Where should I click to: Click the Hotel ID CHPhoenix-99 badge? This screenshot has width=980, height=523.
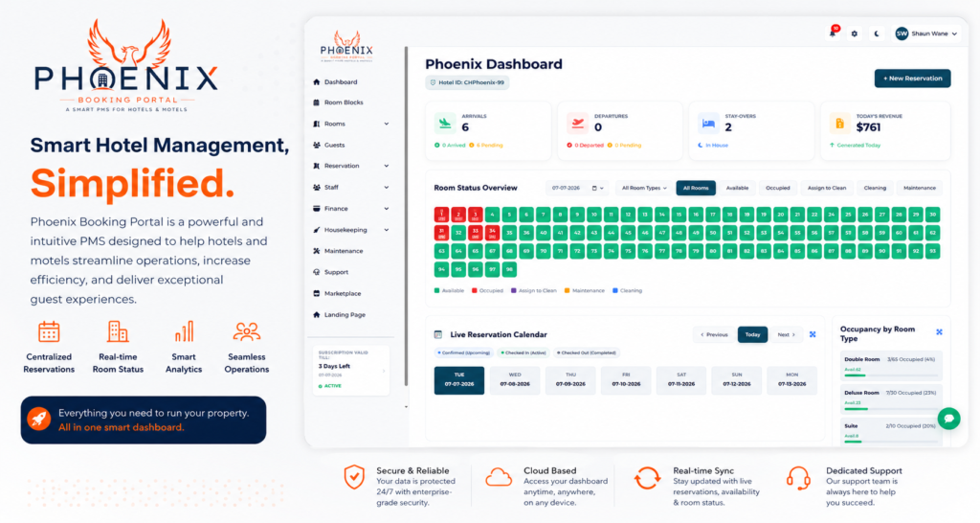pyautogui.click(x=467, y=82)
